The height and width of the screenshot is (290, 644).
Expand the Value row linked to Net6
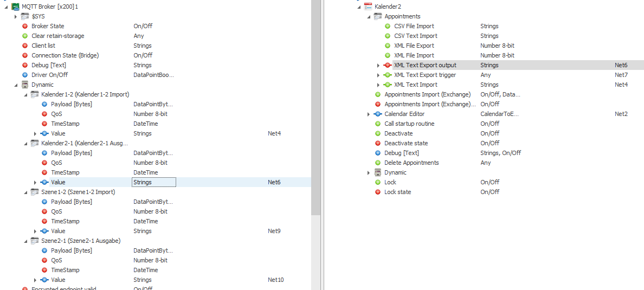(35, 182)
